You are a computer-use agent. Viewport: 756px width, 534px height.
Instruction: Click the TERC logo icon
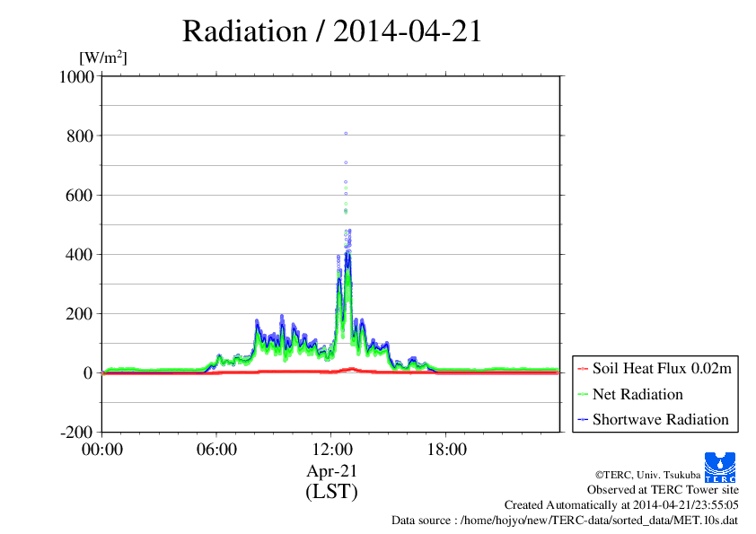coord(720,467)
